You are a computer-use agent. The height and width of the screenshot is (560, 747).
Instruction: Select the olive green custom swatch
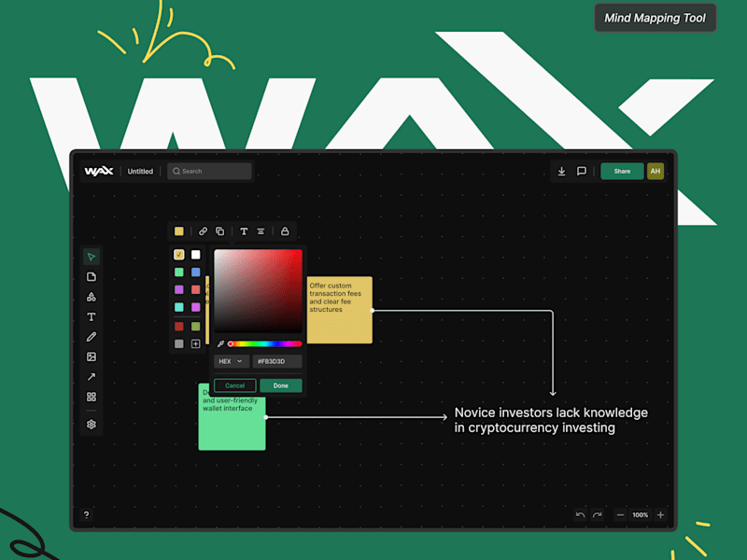pyautogui.click(x=196, y=326)
